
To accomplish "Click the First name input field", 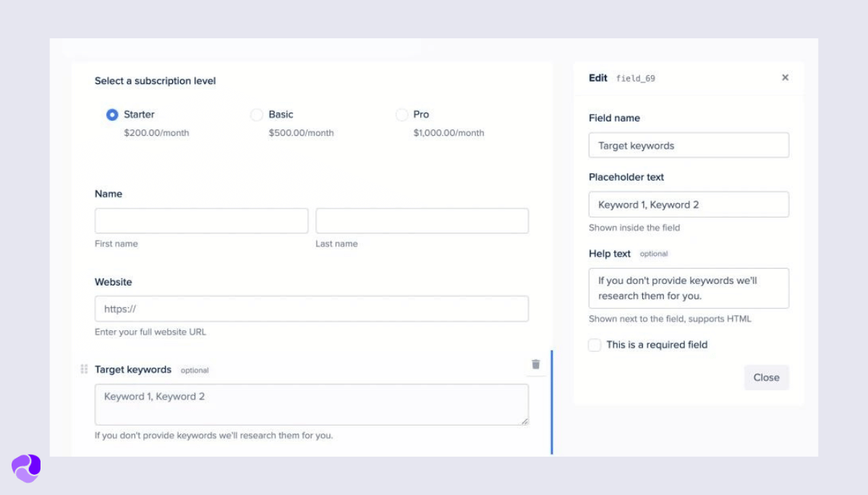I will [201, 220].
